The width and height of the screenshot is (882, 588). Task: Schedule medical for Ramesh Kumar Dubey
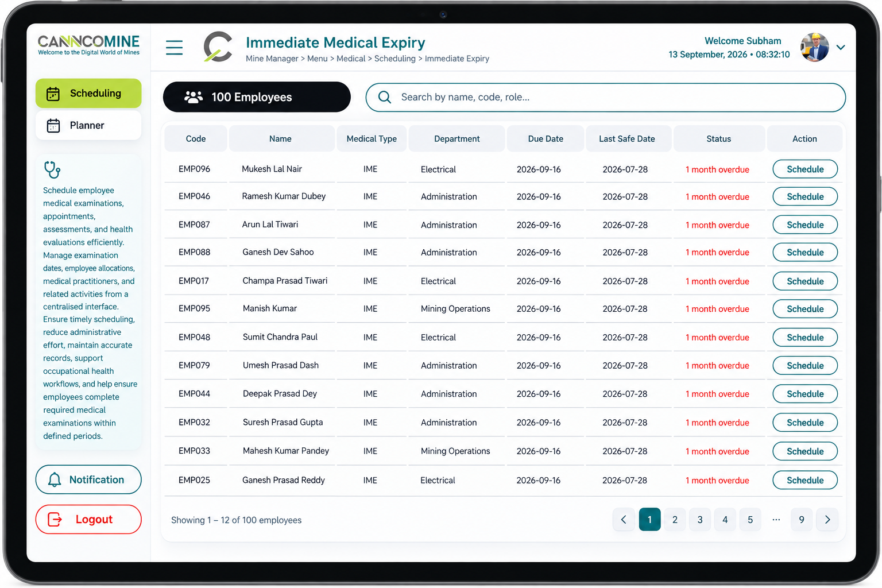click(805, 197)
